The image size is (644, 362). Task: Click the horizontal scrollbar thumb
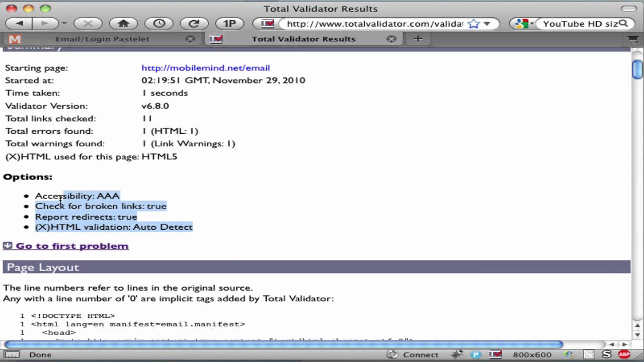point(283,344)
